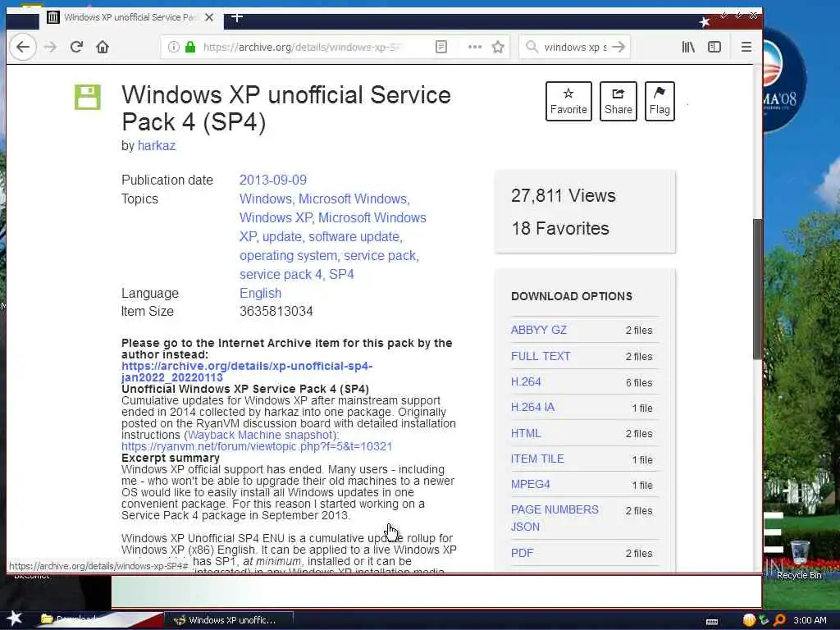Open the ryanvm.net forum viewtopic link
Screen dimensions: 840x630
click(257, 446)
